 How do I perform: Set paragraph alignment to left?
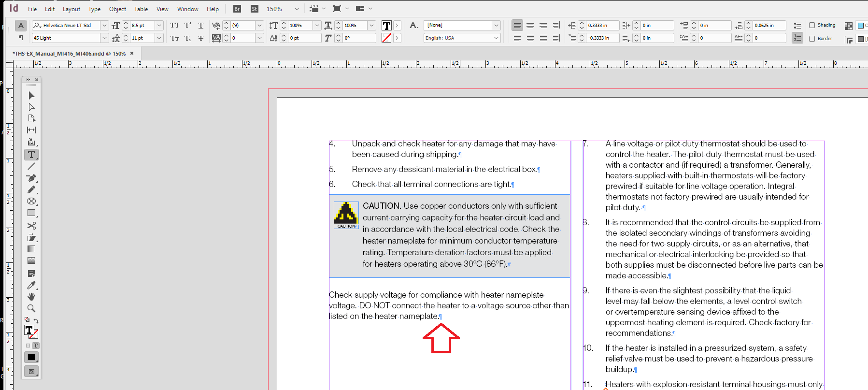tap(517, 25)
